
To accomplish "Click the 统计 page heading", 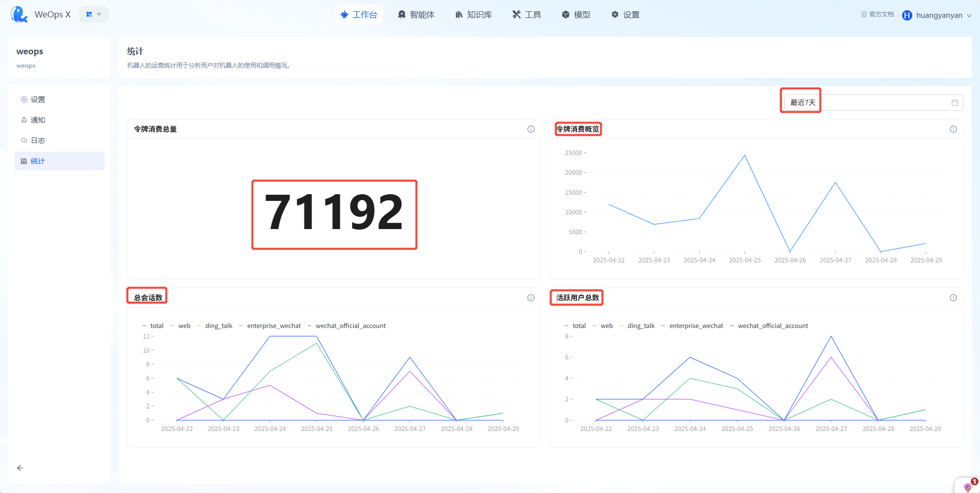I will 135,51.
